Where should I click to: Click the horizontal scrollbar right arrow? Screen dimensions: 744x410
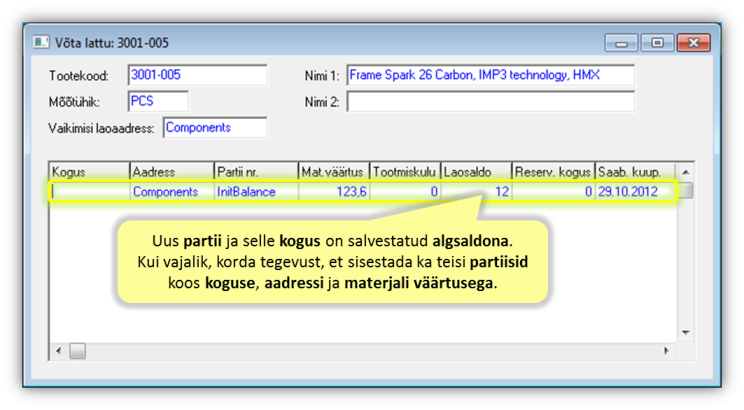click(x=667, y=351)
